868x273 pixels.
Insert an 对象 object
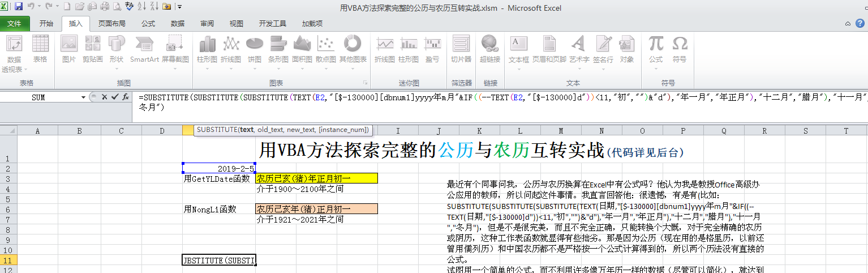(626, 49)
